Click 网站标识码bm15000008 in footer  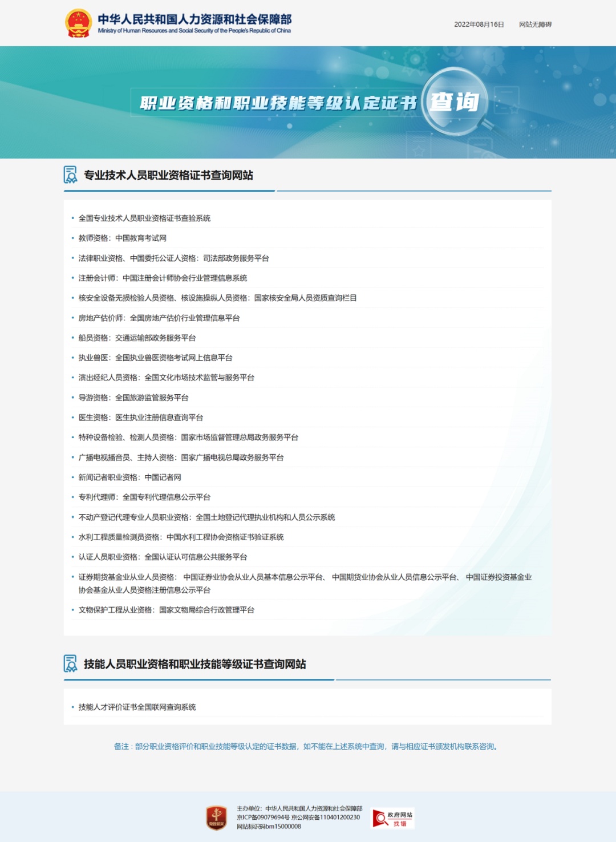click(269, 826)
